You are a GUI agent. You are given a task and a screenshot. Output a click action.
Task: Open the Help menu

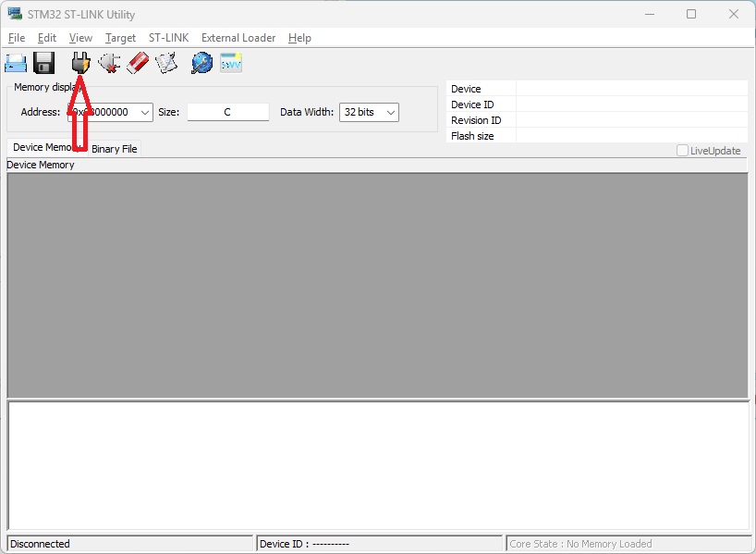299,38
